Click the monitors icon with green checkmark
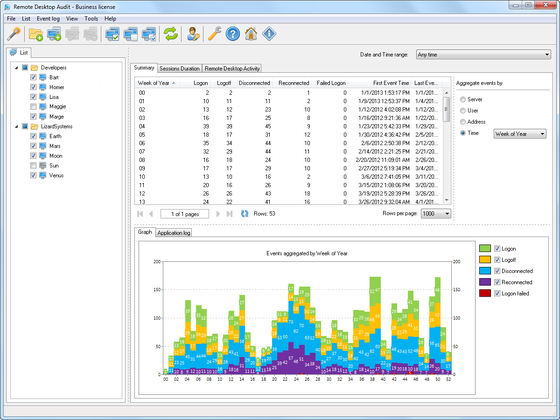The height and width of the screenshot is (420, 560). pyautogui.click(x=112, y=34)
